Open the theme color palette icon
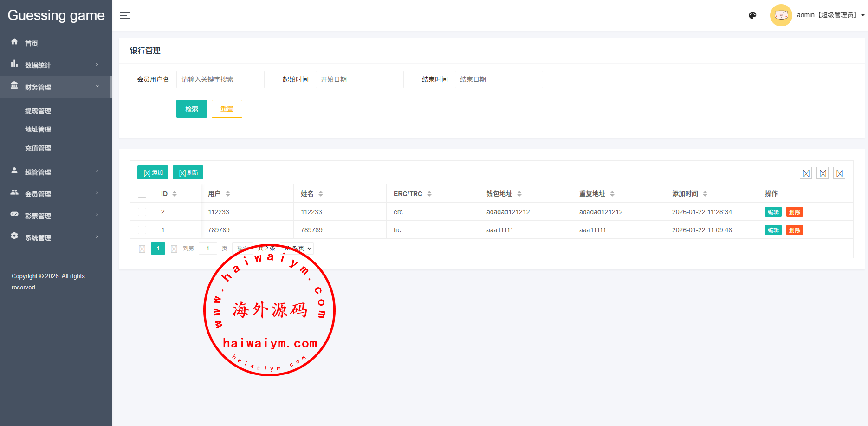The height and width of the screenshot is (426, 868). click(752, 15)
